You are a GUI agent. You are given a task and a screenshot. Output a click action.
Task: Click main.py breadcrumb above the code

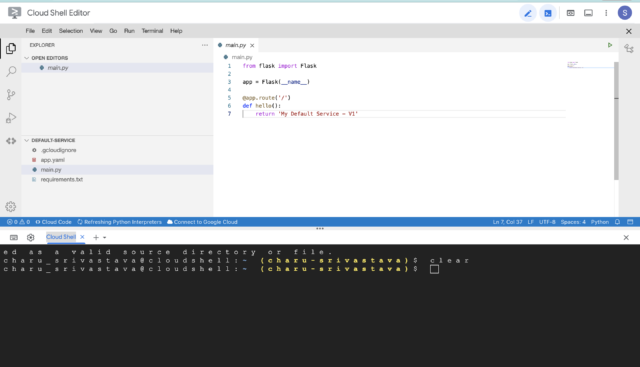(x=242, y=57)
